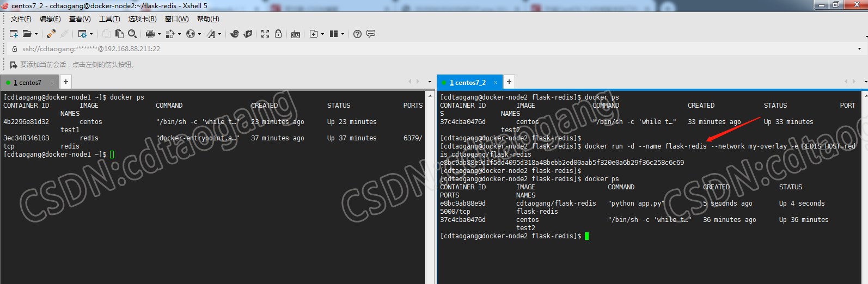Open the 查看(V) menu

pyautogui.click(x=80, y=19)
